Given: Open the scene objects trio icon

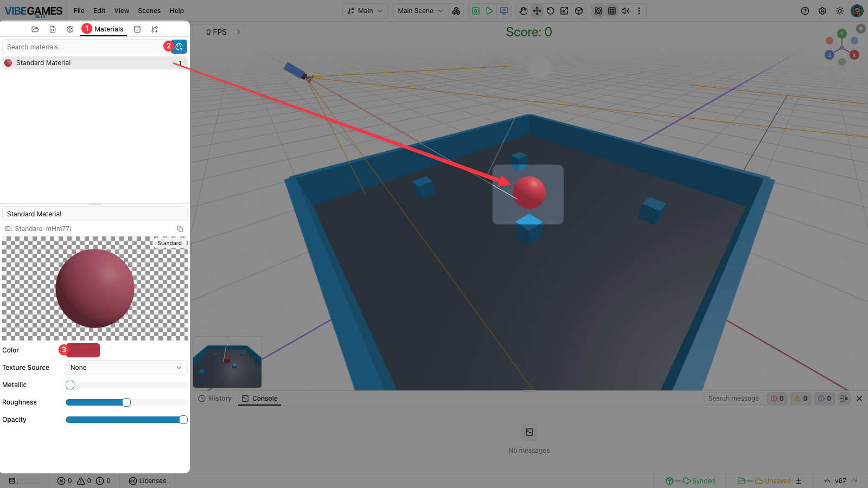Looking at the screenshot, I should [x=456, y=11].
